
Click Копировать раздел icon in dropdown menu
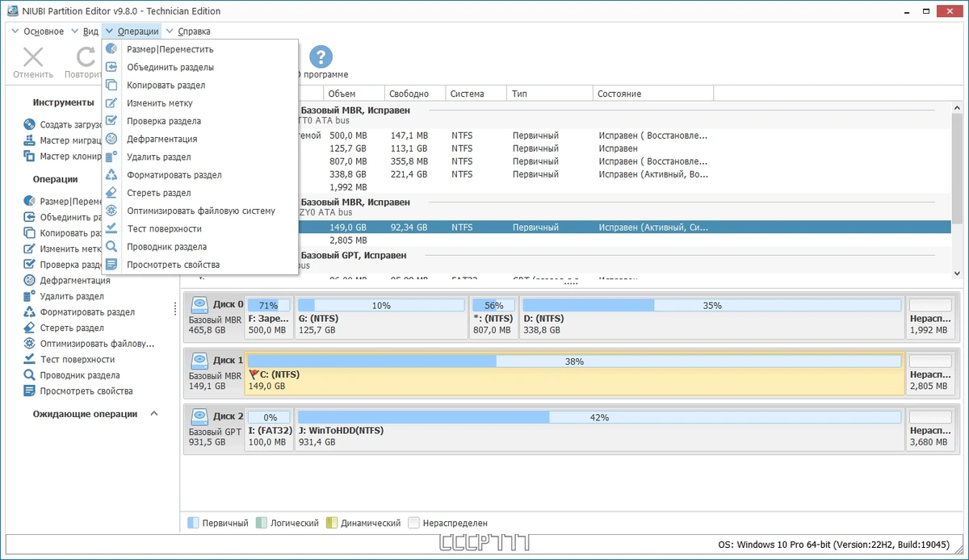click(x=111, y=85)
